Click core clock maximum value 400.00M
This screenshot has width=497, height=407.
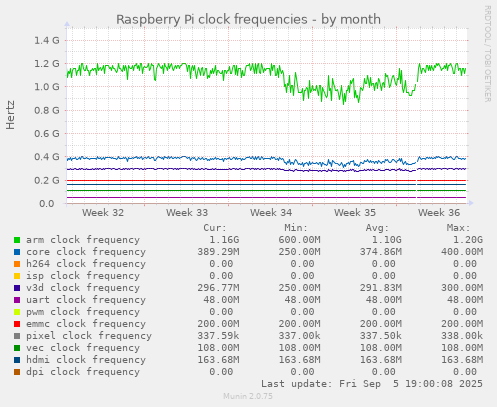(x=462, y=252)
